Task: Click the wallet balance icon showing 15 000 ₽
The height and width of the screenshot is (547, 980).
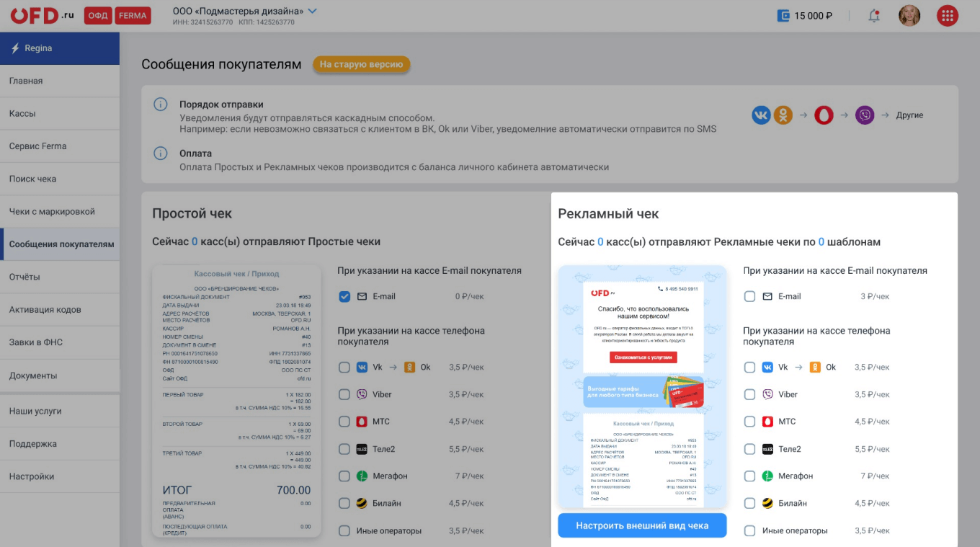Action: (784, 16)
